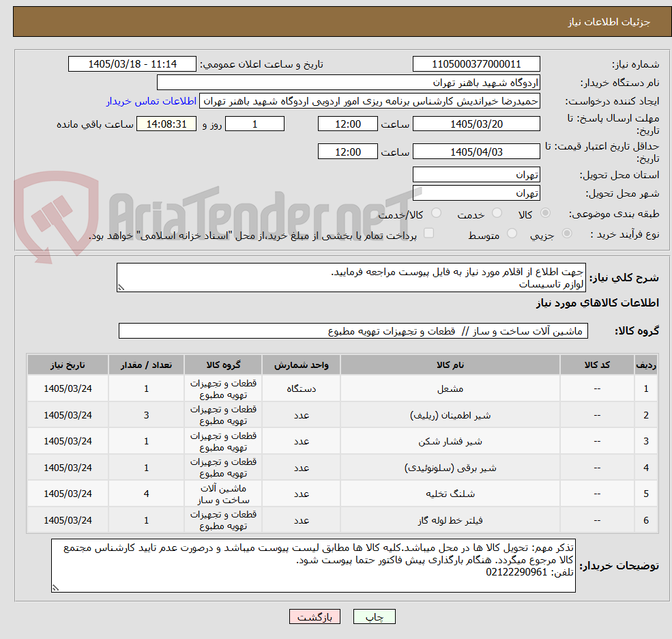Click the توضیحات خریدار text area
672x639 pixels.
pyautogui.click(x=313, y=566)
